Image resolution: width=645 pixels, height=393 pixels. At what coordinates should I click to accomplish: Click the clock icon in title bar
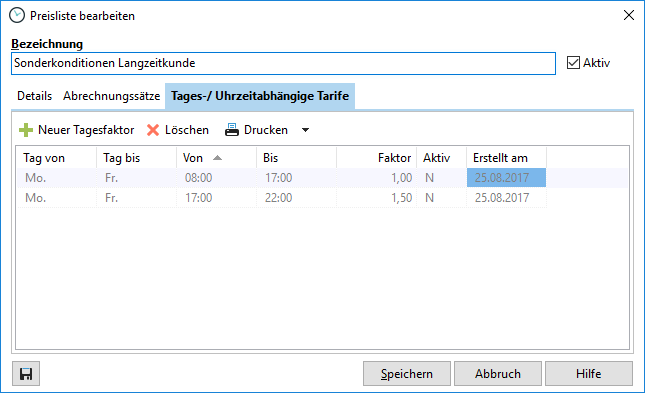click(x=17, y=16)
